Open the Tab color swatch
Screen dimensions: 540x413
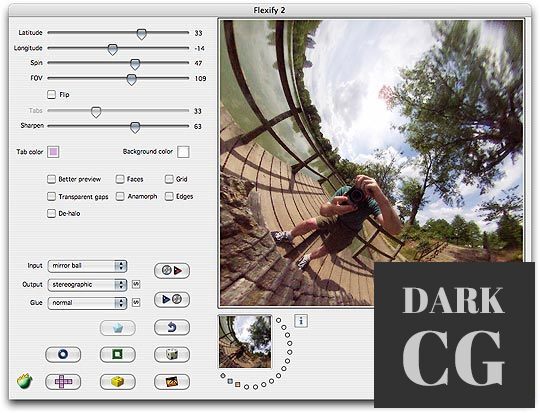tap(53, 152)
